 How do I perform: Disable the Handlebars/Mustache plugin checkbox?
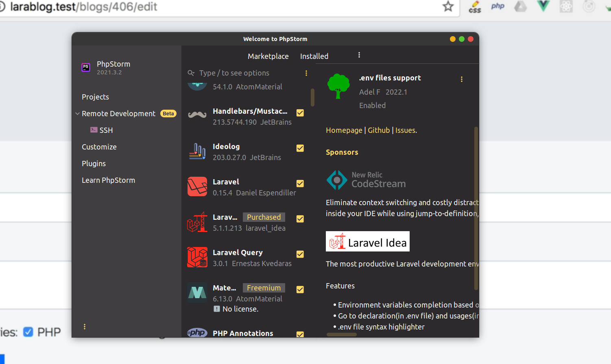coord(300,113)
